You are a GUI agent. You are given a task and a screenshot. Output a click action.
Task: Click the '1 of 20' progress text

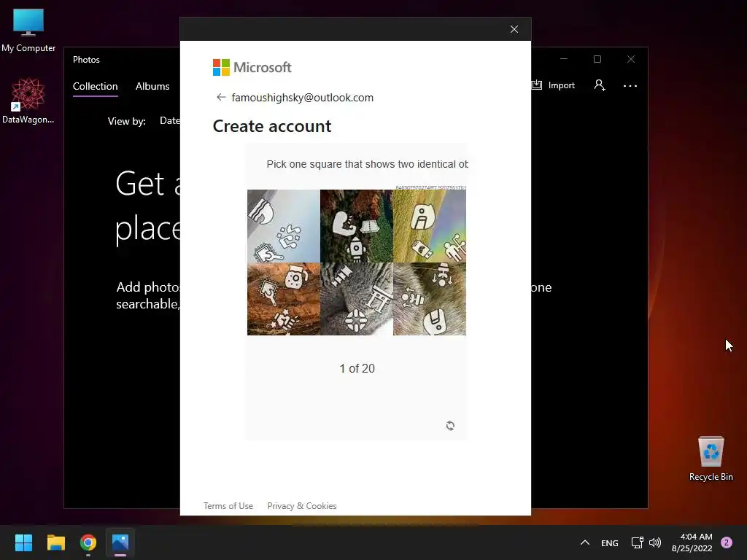[x=357, y=368]
